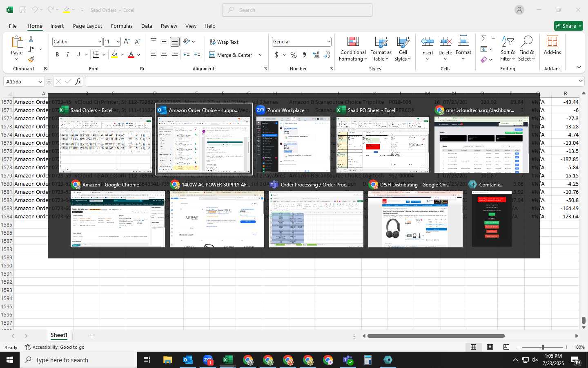Viewport: 588px width, 368px height.
Task: Switch to the Formulas ribbon tab
Action: 122,26
